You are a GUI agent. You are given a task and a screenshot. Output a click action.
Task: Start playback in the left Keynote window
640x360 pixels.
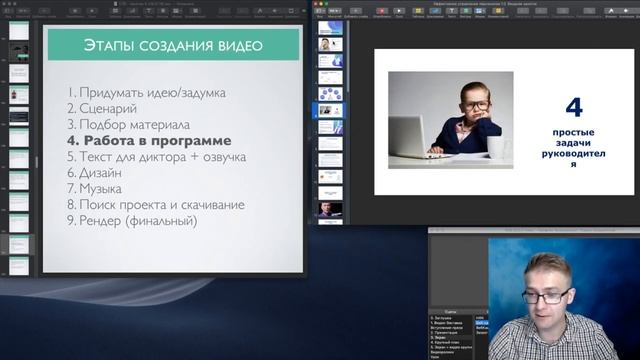click(92, 11)
